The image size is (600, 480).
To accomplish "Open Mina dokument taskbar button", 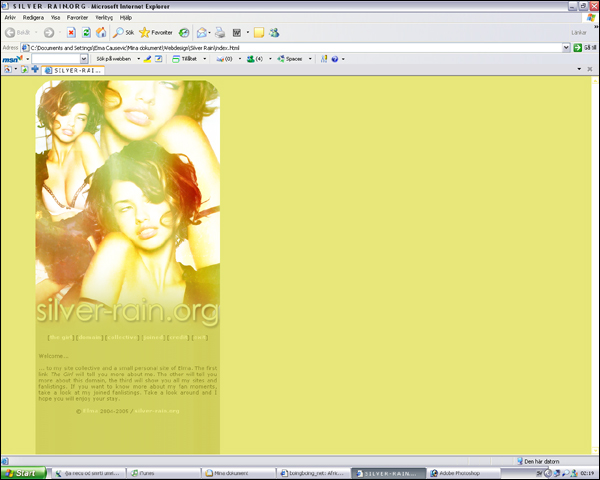I will point(238,473).
